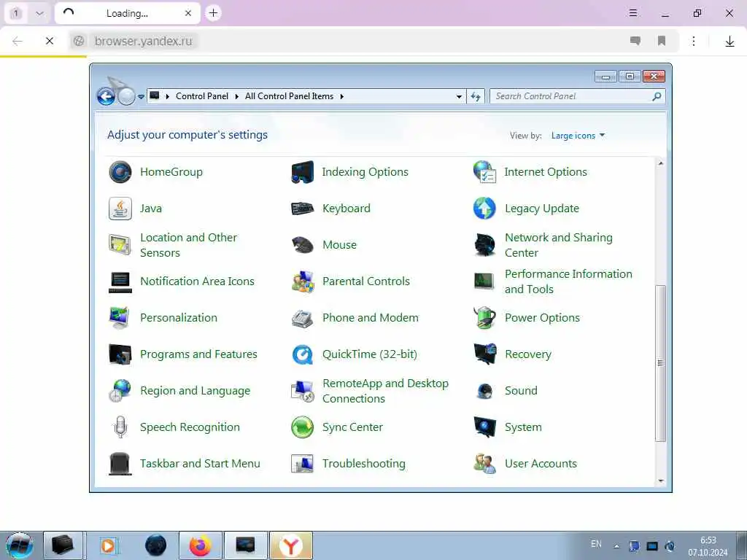
Task: Click the Taskbar and Start Menu icon
Action: point(120,463)
